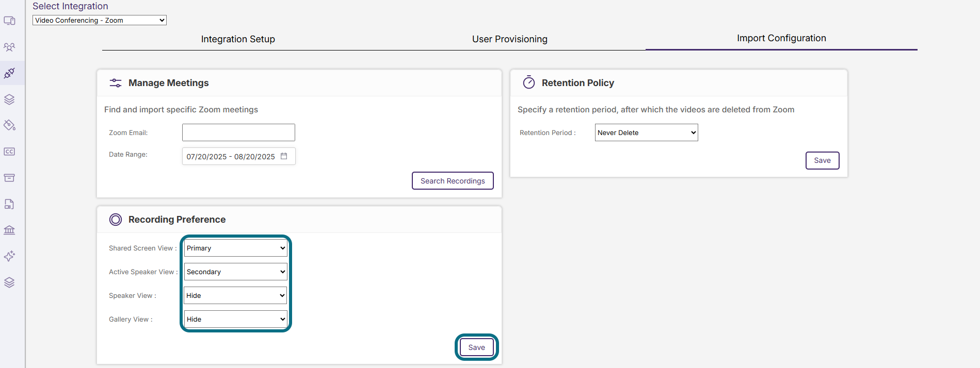Open the Speaker View dropdown
The height and width of the screenshot is (368, 980).
pos(236,295)
